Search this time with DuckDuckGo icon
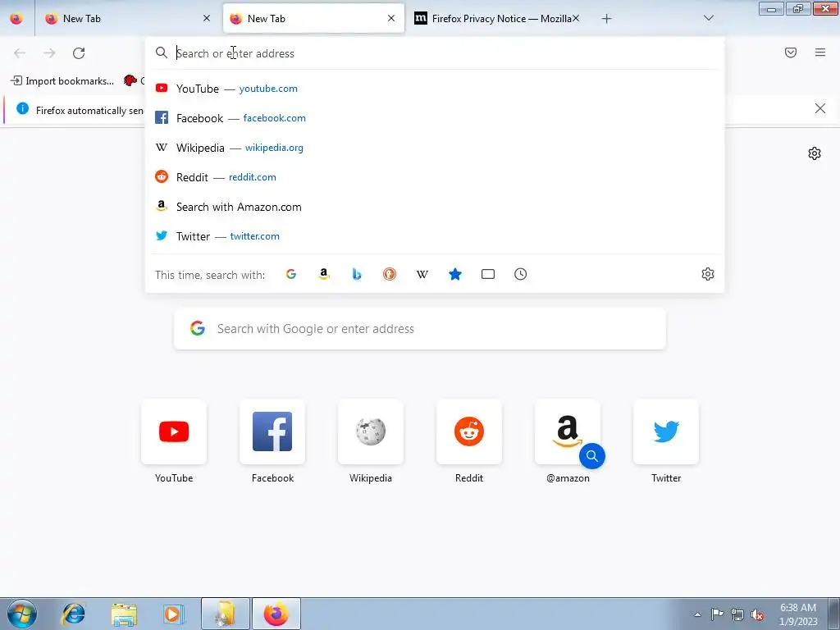The image size is (840, 630). (390, 274)
